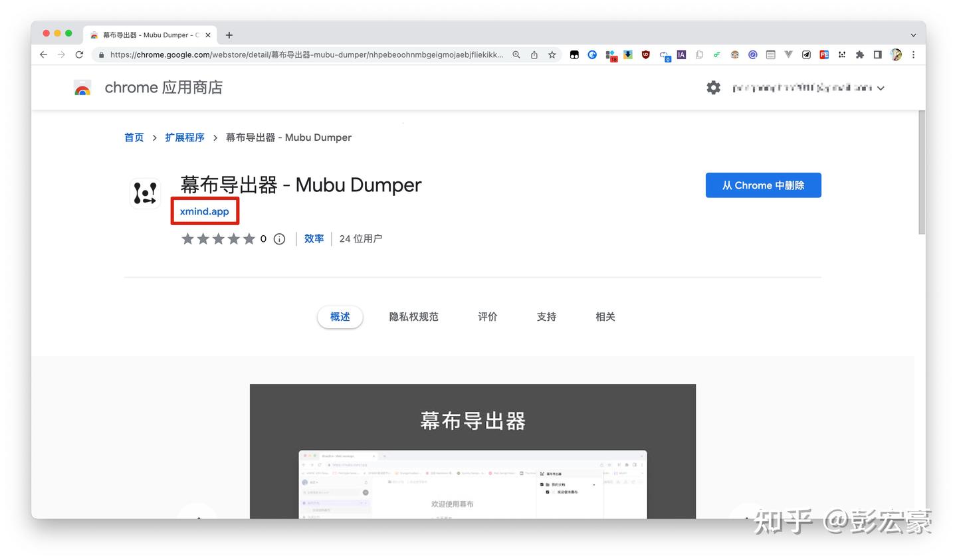The image size is (957, 560).
Task: Open the Chrome Web Store settings gear
Action: (x=713, y=87)
